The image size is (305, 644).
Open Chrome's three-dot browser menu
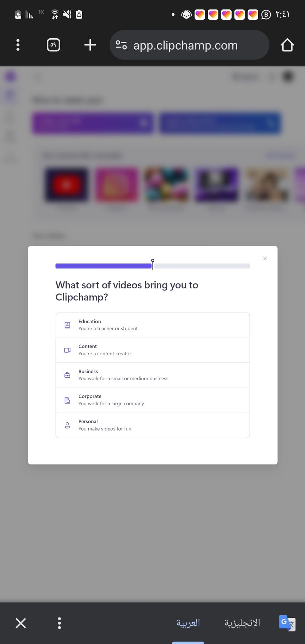[18, 45]
